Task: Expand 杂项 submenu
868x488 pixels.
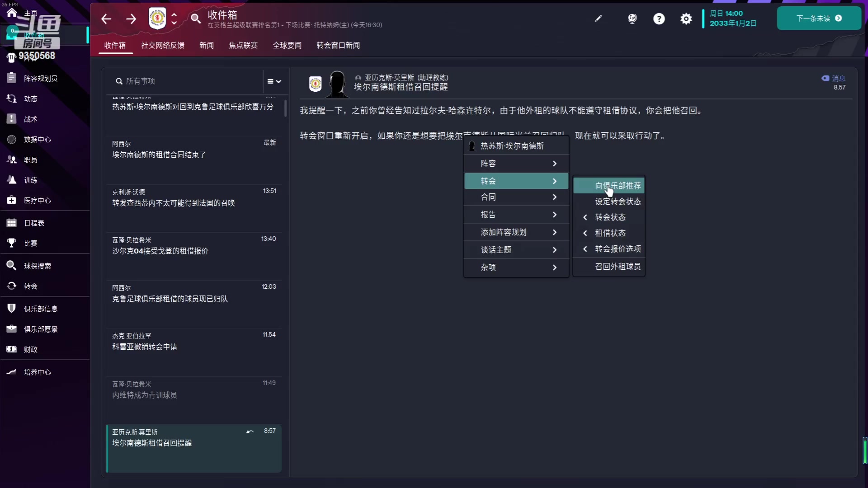Action: tap(516, 267)
